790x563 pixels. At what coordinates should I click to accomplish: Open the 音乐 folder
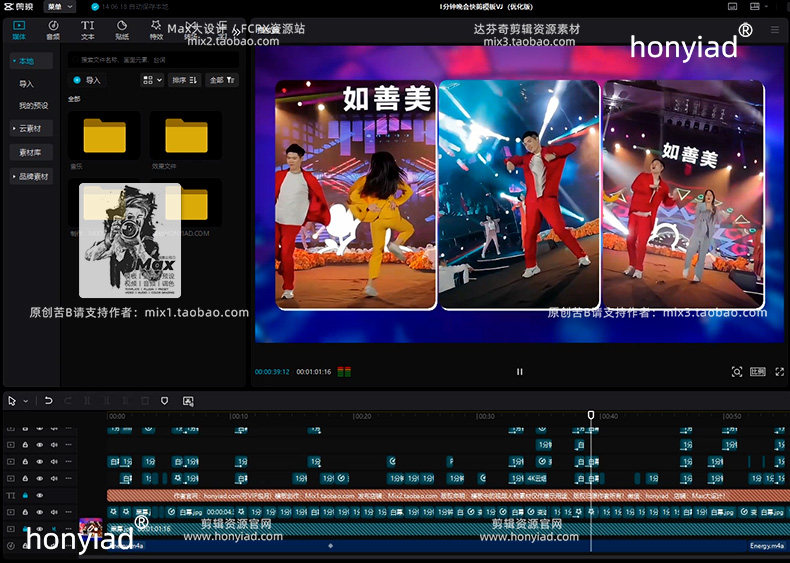(104, 136)
